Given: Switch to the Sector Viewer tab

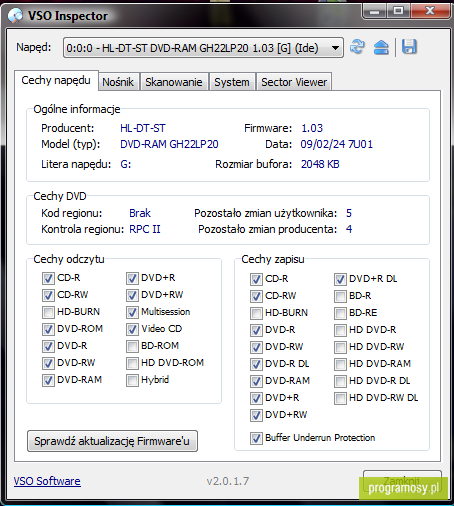Looking at the screenshot, I should click(x=294, y=82).
